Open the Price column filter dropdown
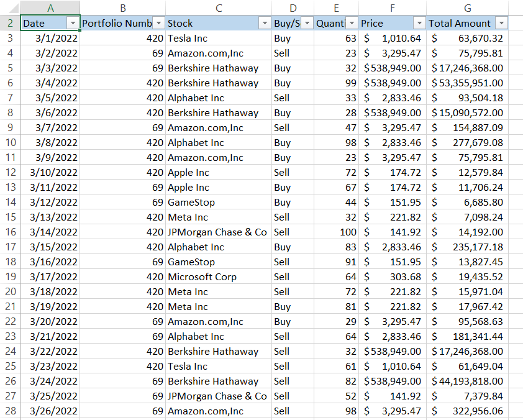523x420 pixels. pyautogui.click(x=419, y=24)
